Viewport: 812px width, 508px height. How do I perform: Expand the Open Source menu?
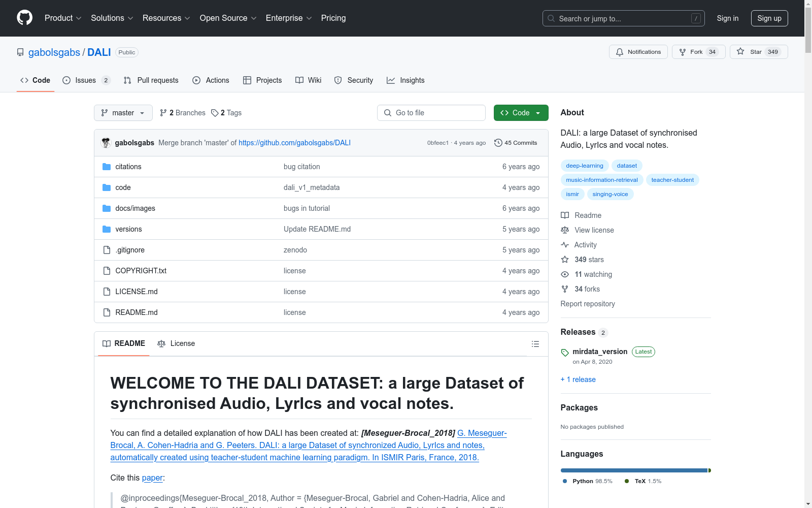228,18
